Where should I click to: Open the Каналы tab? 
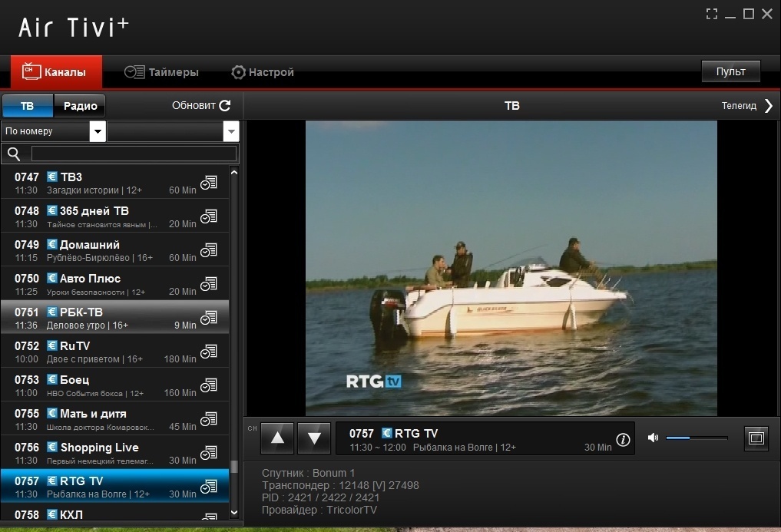pos(56,71)
